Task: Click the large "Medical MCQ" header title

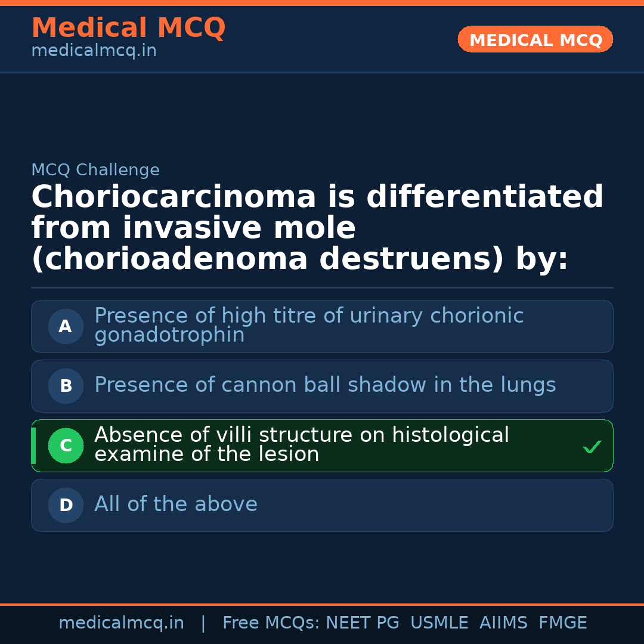Action: click(x=128, y=28)
